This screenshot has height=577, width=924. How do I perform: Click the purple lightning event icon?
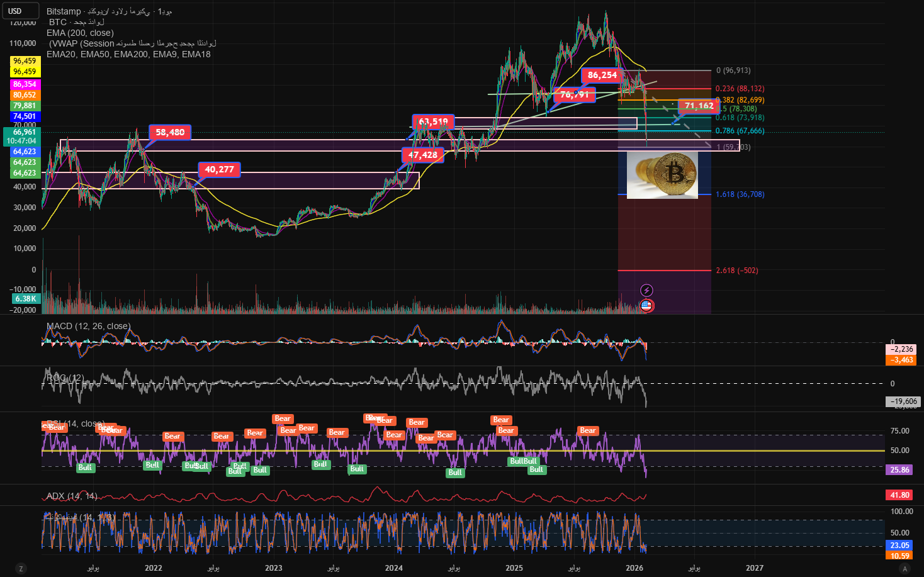pyautogui.click(x=646, y=290)
